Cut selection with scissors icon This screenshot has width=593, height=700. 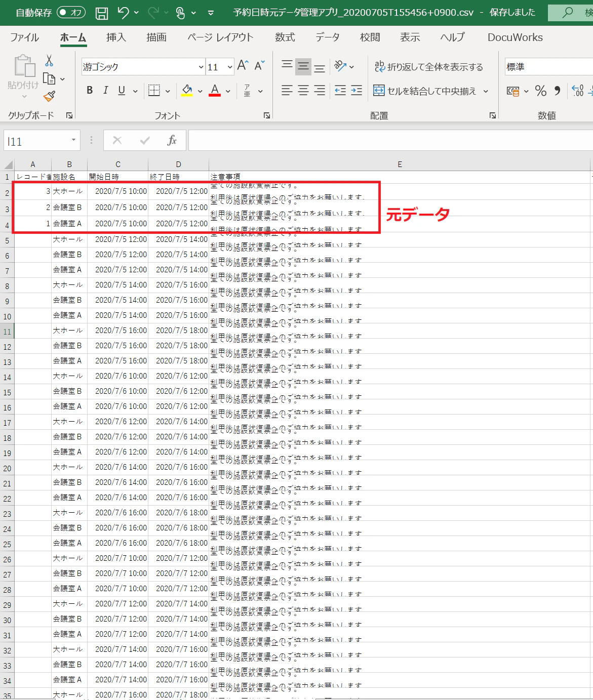pyautogui.click(x=49, y=61)
